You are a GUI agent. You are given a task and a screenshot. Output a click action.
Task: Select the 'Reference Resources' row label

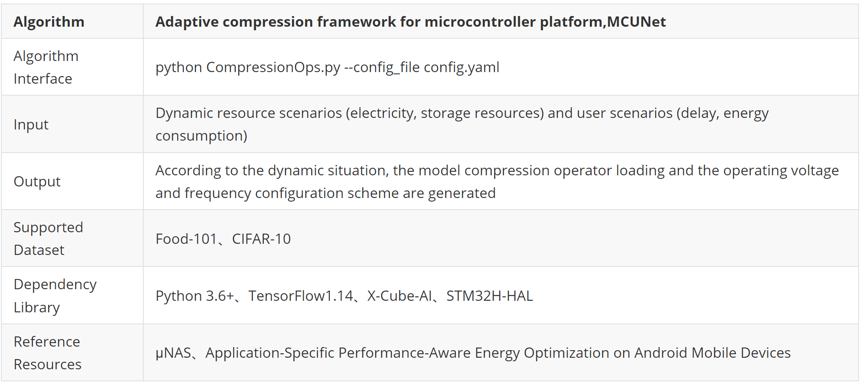coord(48,353)
